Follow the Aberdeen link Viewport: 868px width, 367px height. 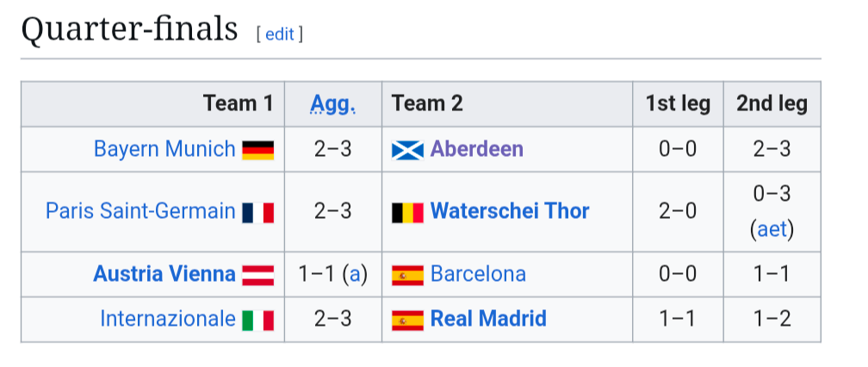(x=476, y=149)
